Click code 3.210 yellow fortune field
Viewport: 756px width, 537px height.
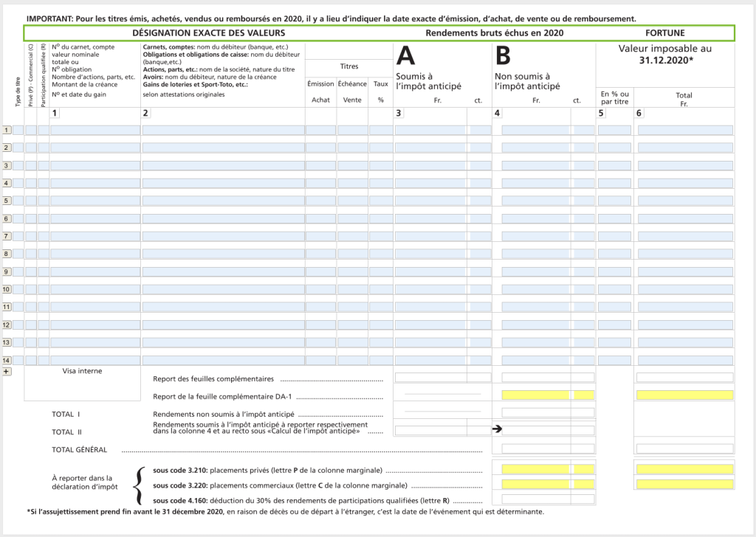coord(685,469)
